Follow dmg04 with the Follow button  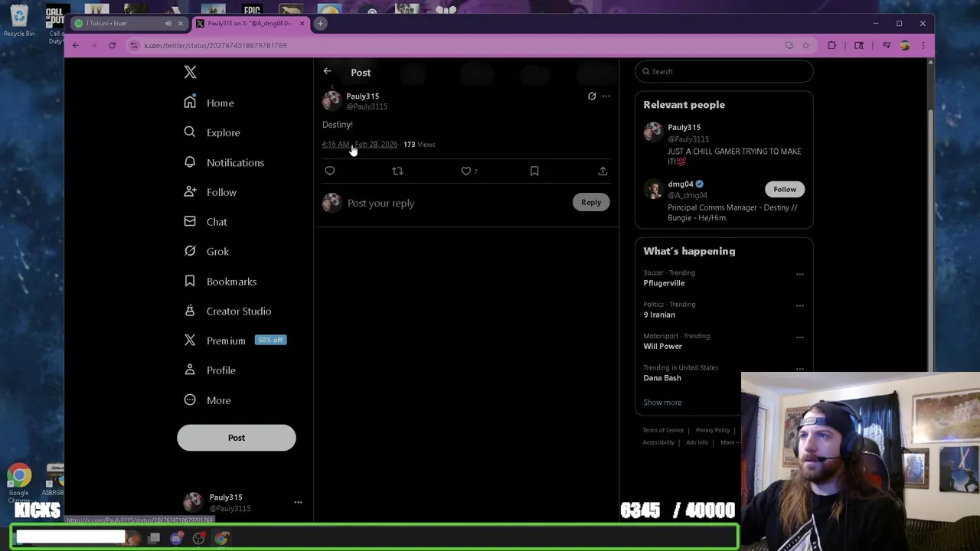pyautogui.click(x=785, y=189)
